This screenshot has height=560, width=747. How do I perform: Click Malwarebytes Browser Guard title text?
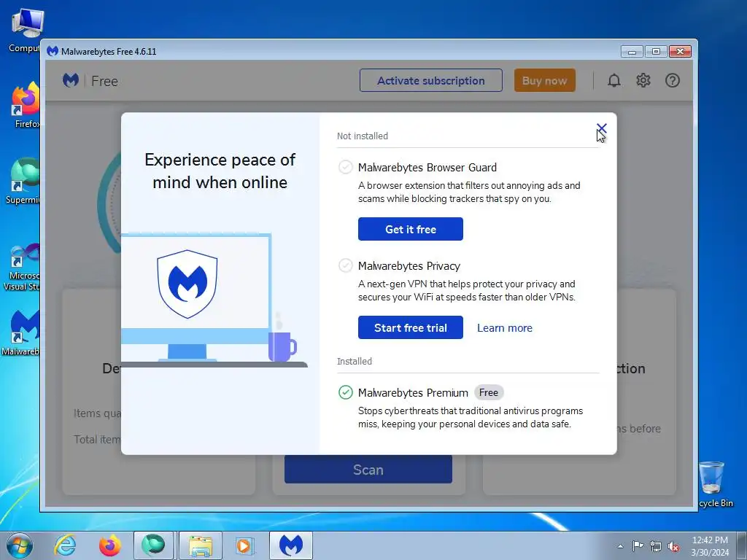coord(427,168)
